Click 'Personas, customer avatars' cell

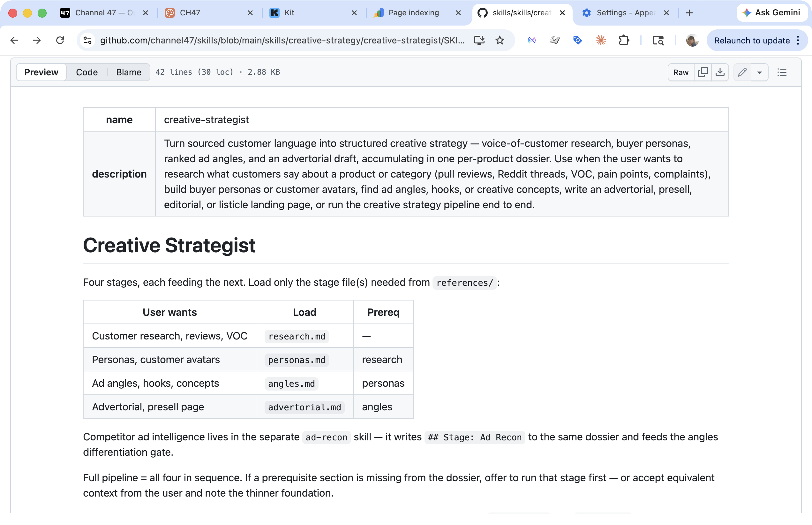pos(169,359)
